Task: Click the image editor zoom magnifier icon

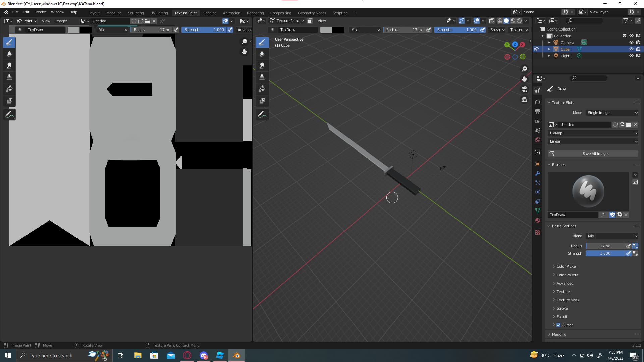Action: (244, 42)
